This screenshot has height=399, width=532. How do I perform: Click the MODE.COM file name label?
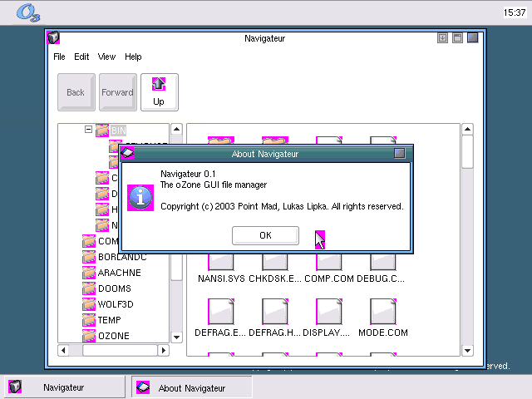coord(383,332)
